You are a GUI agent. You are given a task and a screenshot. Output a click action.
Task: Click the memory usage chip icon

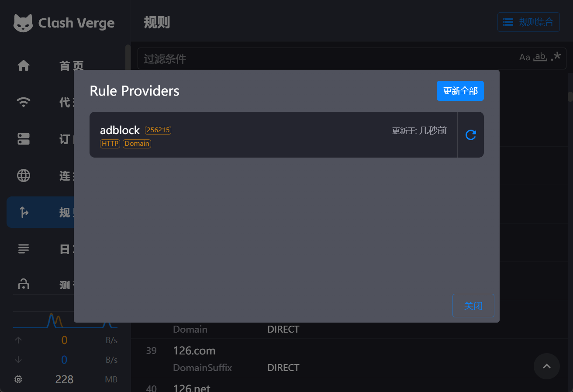pos(18,379)
